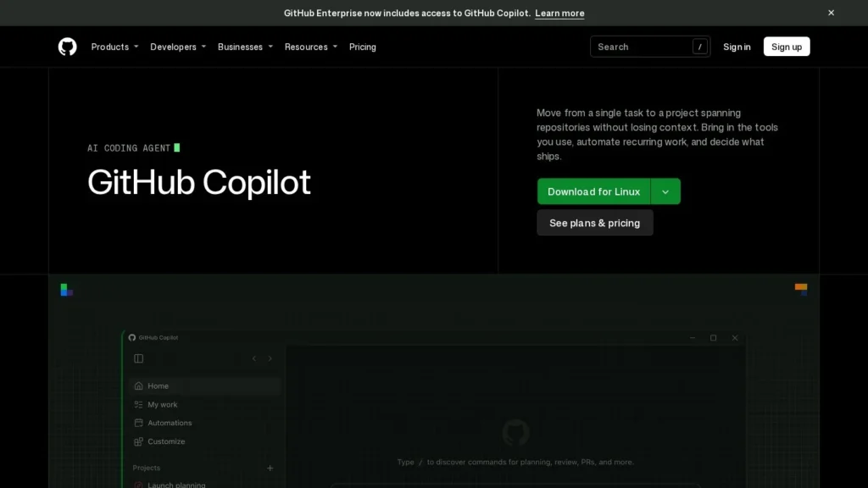Add a new project with plus icon
The width and height of the screenshot is (868, 488).
point(270,468)
